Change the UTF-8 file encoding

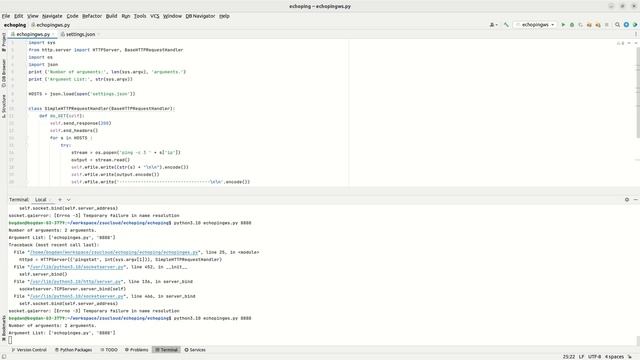coord(595,357)
